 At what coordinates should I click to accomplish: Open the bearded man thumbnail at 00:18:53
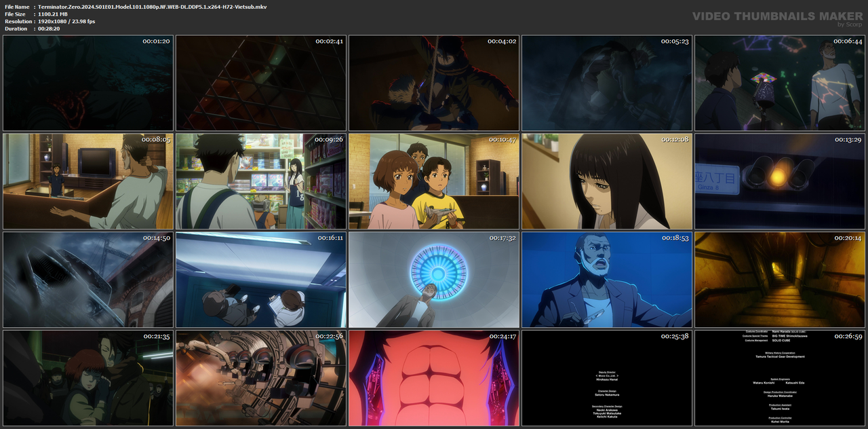pyautogui.click(x=607, y=280)
